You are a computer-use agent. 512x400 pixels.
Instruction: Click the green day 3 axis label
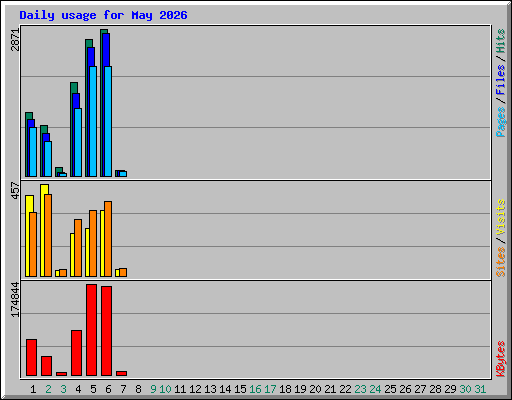(x=63, y=389)
